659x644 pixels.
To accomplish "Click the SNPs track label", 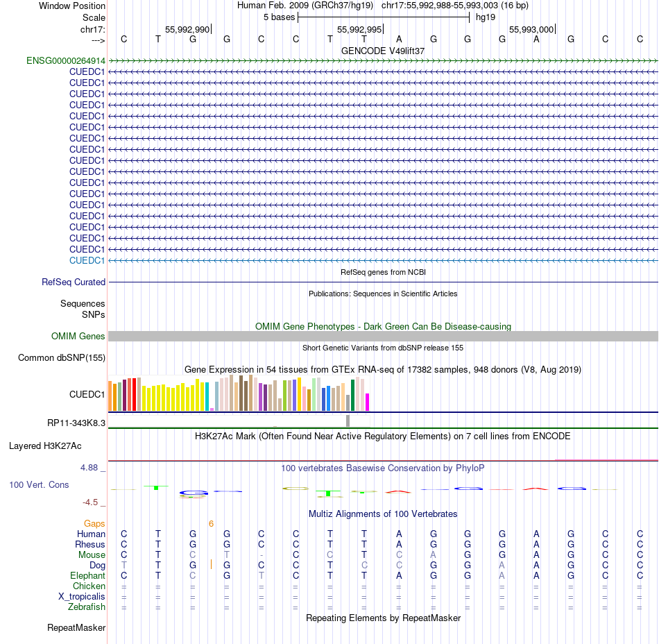I will pos(94,314).
